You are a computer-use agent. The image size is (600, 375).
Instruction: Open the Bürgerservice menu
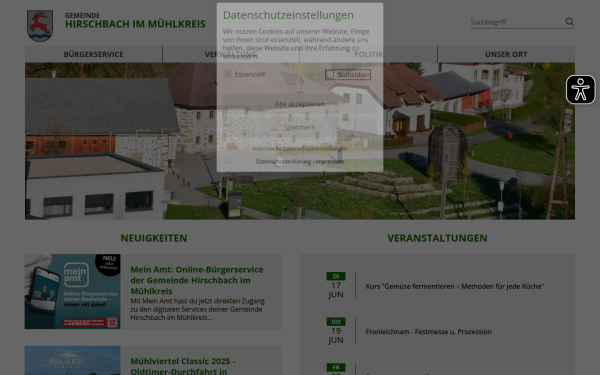pyautogui.click(x=94, y=54)
